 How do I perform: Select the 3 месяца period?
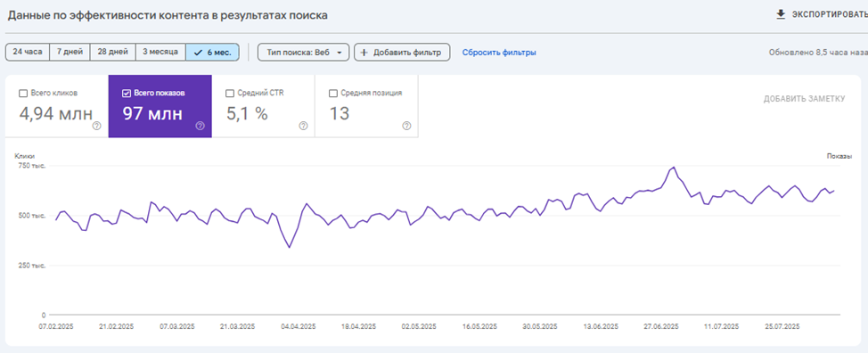[160, 52]
